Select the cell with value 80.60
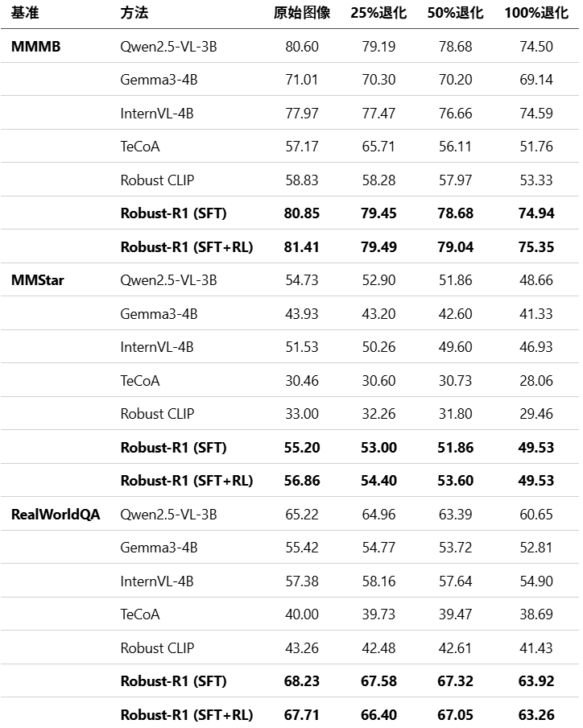This screenshot has width=583, height=728. (x=302, y=47)
